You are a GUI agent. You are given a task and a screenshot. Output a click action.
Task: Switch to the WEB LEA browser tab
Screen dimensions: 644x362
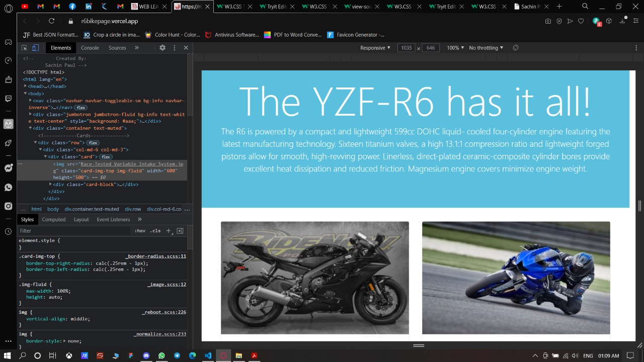pyautogui.click(x=146, y=7)
